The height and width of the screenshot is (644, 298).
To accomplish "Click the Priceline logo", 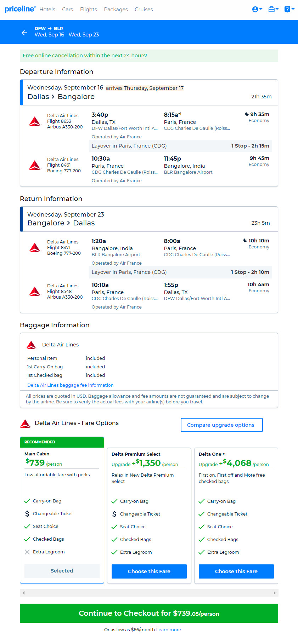I will (x=20, y=9).
